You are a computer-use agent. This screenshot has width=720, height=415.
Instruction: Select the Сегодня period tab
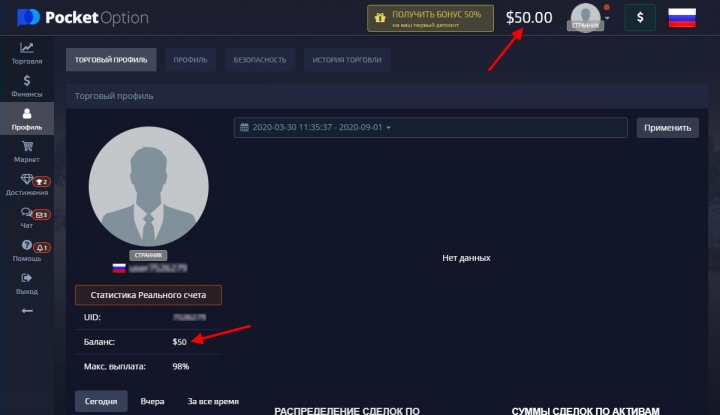coord(101,401)
